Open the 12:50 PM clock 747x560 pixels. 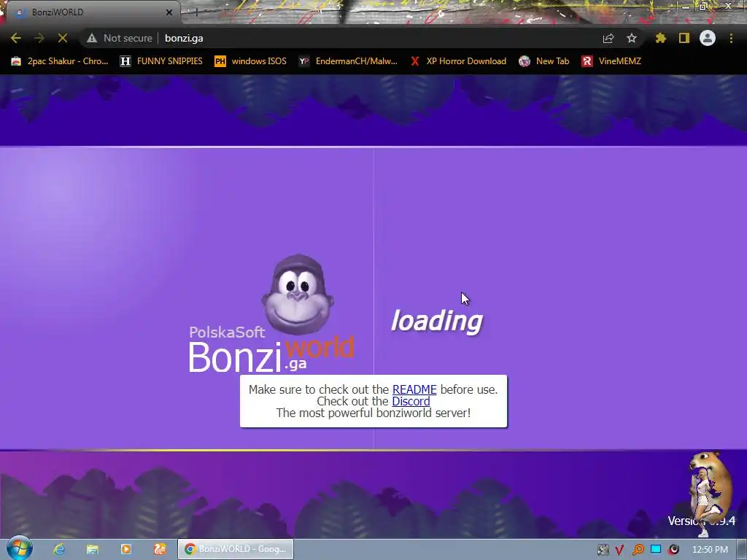(x=710, y=550)
